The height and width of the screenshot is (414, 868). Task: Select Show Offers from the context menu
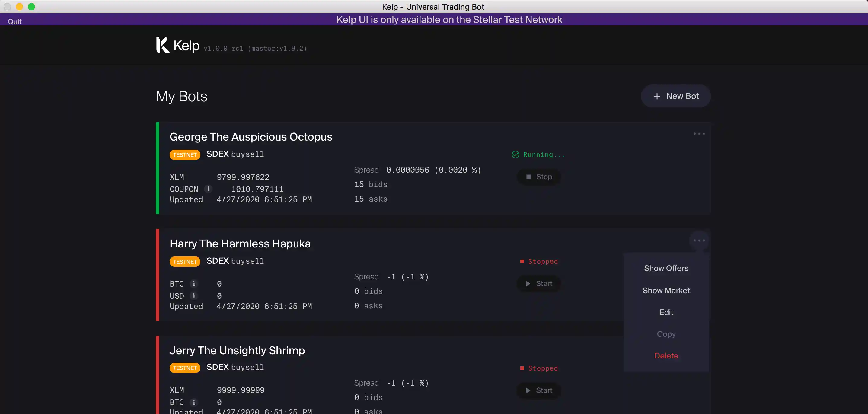click(x=666, y=268)
